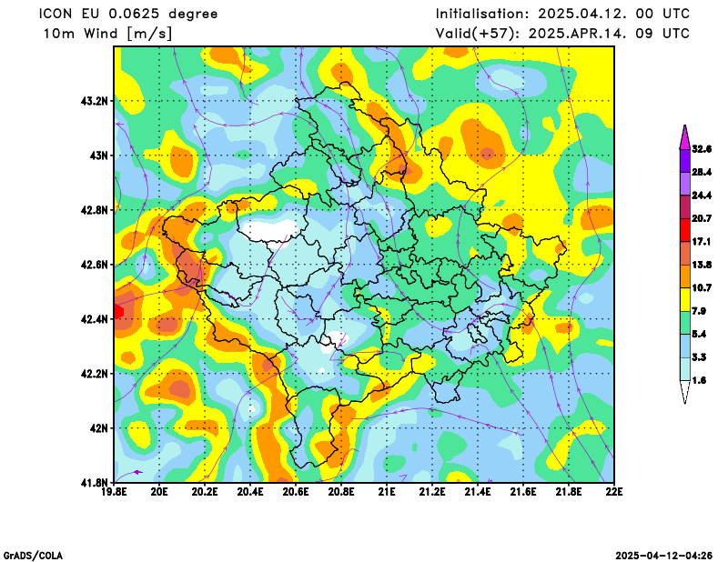Click the 21.2E longitude label
Viewport: 728px width, 562px height.
click(432, 491)
